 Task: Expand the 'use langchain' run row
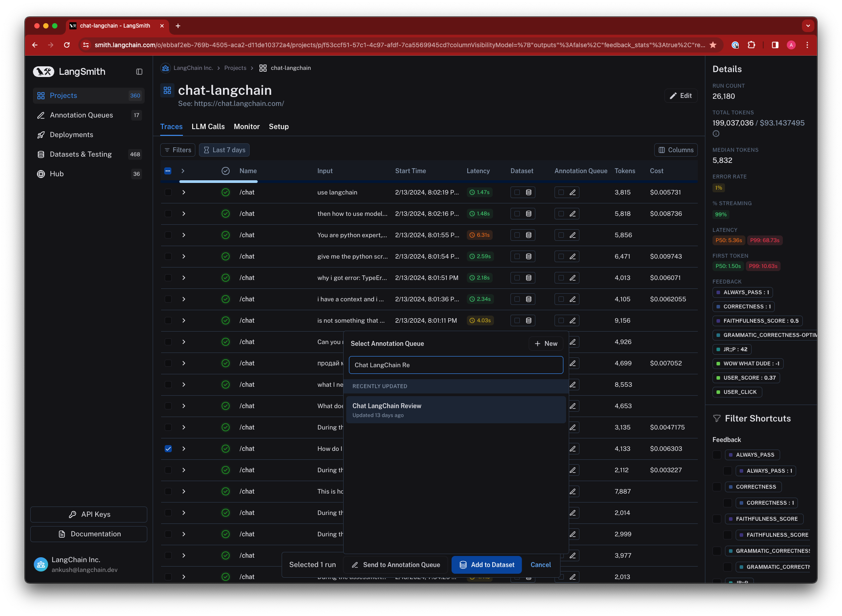pyautogui.click(x=183, y=192)
